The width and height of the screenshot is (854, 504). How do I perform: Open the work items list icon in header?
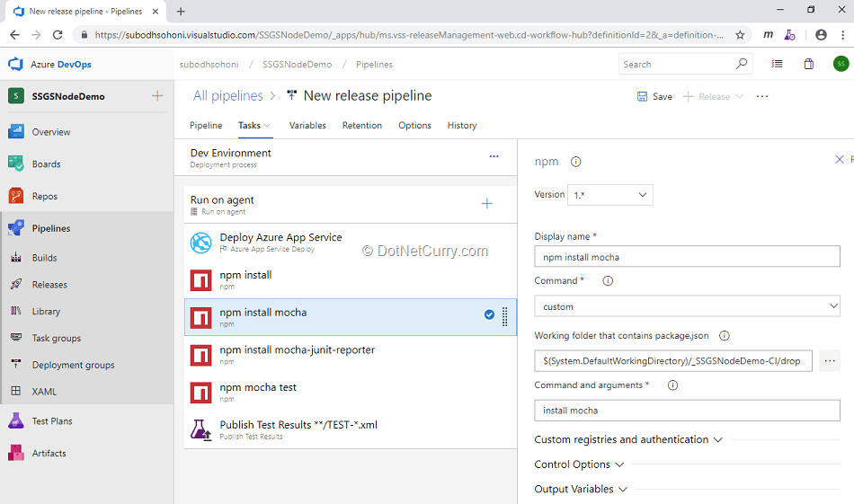coord(778,64)
